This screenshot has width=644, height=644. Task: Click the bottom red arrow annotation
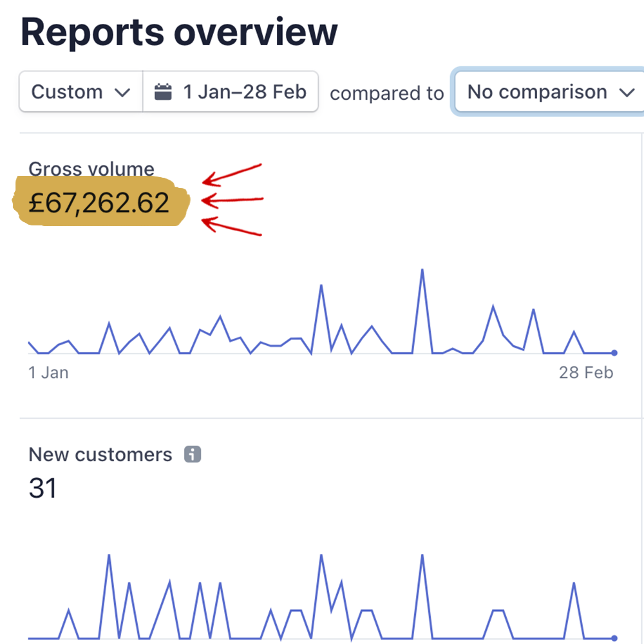coord(232,227)
